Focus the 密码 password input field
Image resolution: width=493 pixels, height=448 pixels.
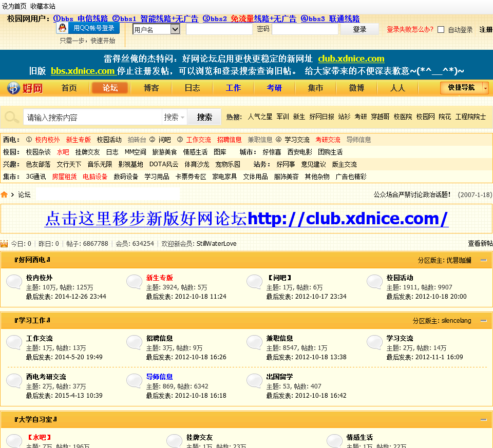pyautogui.click(x=305, y=29)
